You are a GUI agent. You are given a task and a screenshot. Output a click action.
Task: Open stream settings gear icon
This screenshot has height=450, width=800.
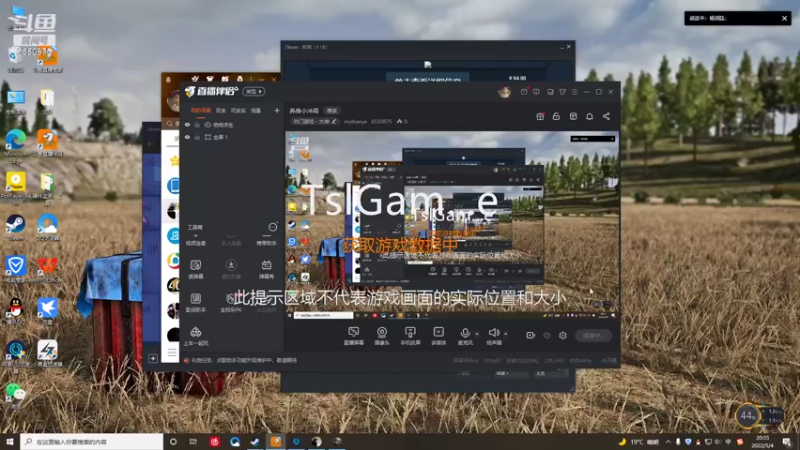563,335
